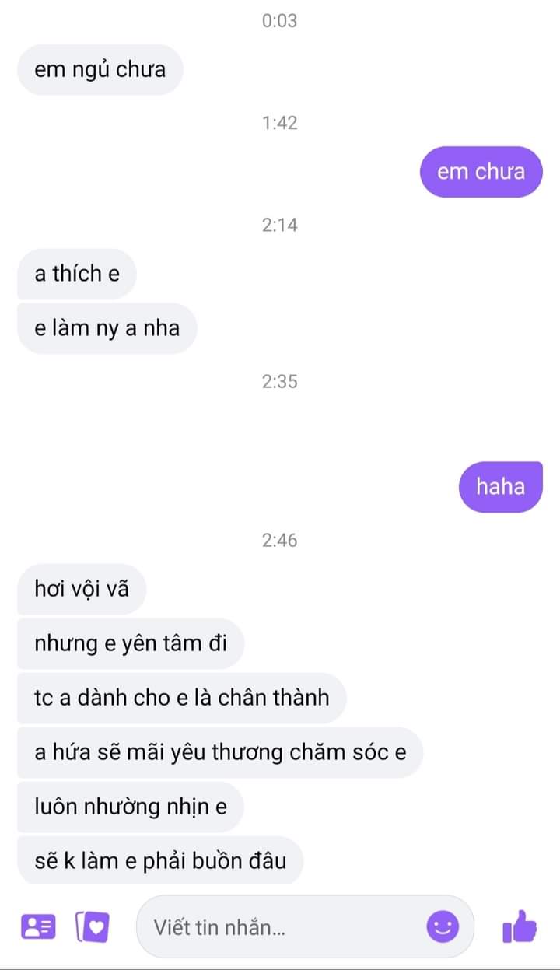Tap "a hứa sẽ mãi yêu thương chăm sóc e"
This screenshot has height=970, width=560.
coord(220,752)
